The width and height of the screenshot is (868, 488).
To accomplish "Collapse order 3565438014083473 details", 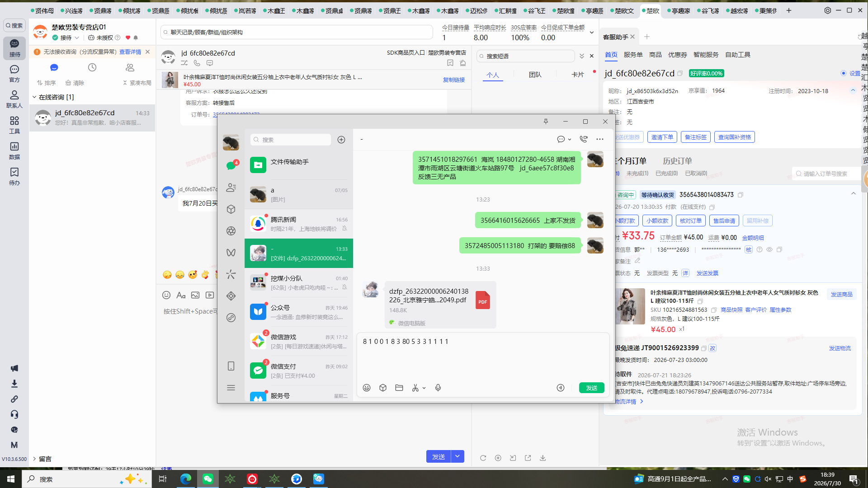I will [854, 194].
